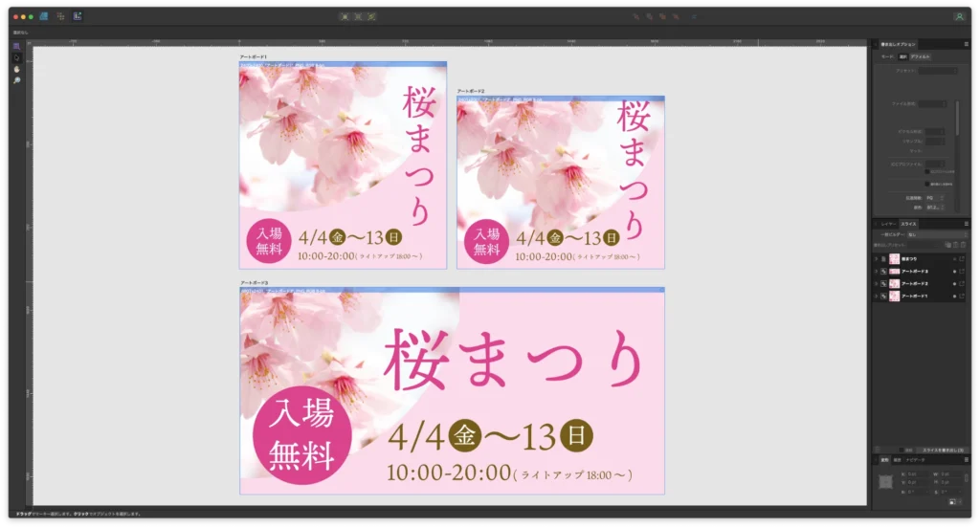The image size is (980, 528).
Task: Toggle export dot for アートボード2 slice
Action: tap(953, 284)
